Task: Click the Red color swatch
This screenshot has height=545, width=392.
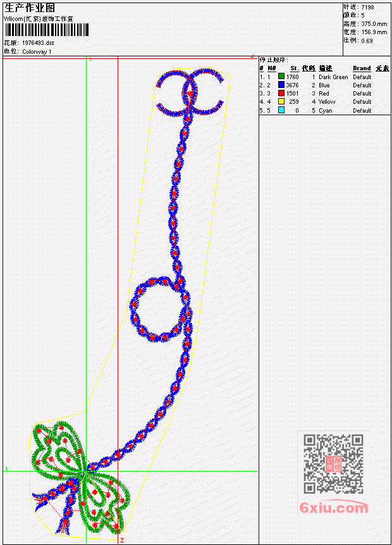Action: click(x=281, y=93)
